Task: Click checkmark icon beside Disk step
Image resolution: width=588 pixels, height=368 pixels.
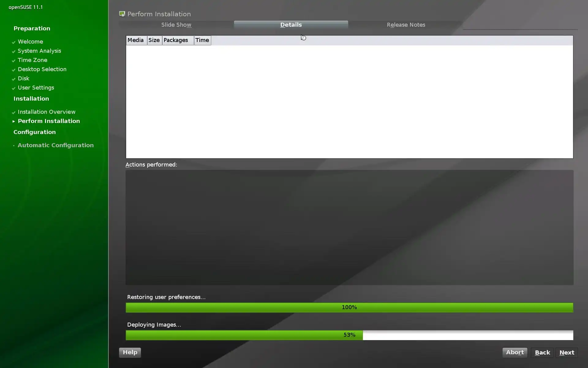Action: coord(13,79)
